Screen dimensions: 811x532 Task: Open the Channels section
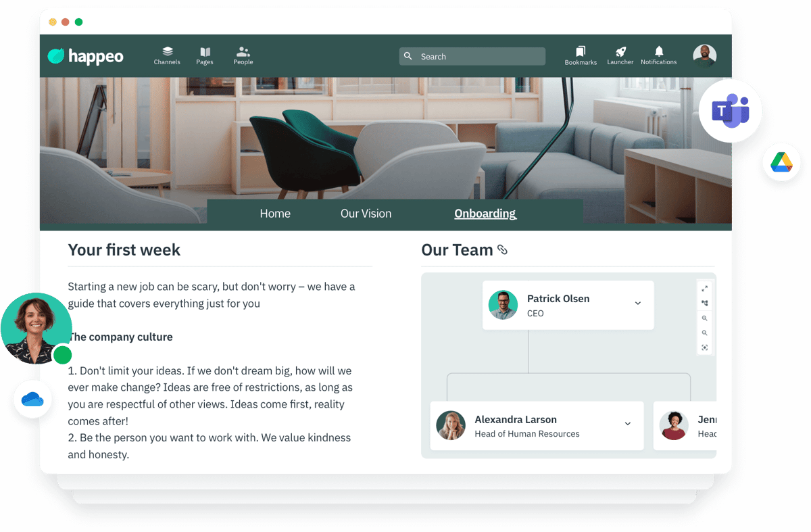(x=167, y=55)
